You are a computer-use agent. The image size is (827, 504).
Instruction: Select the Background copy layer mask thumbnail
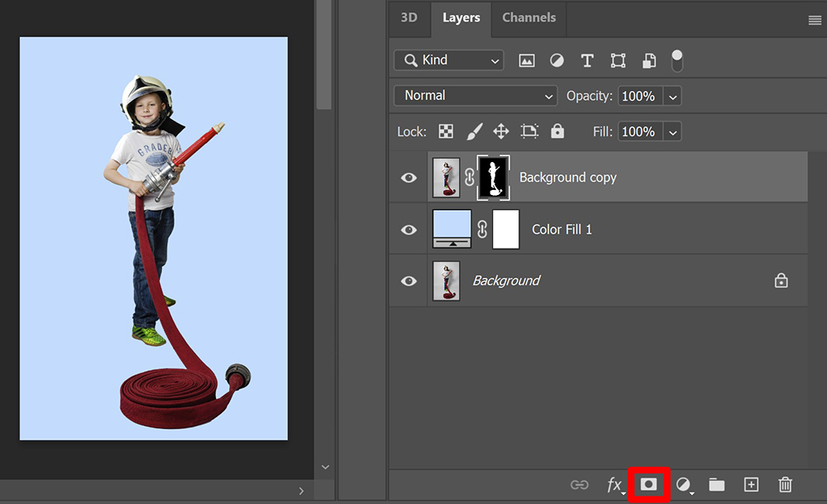click(x=495, y=178)
